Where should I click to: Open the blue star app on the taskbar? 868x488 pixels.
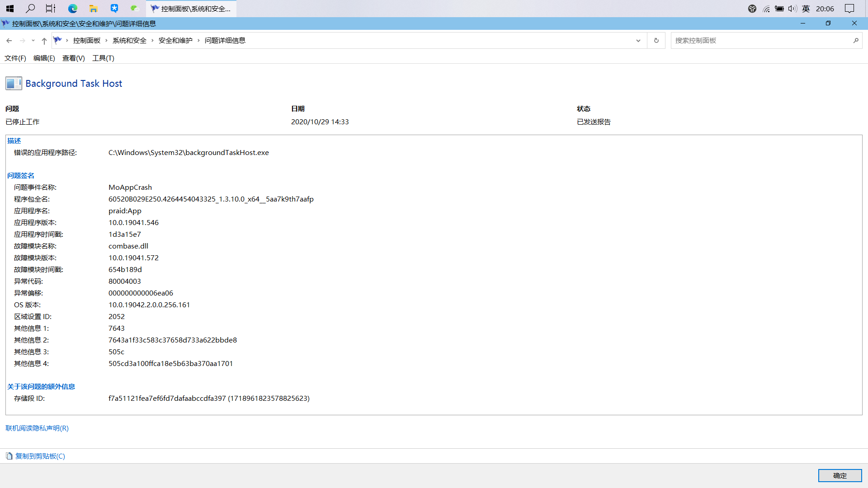pyautogui.click(x=114, y=8)
